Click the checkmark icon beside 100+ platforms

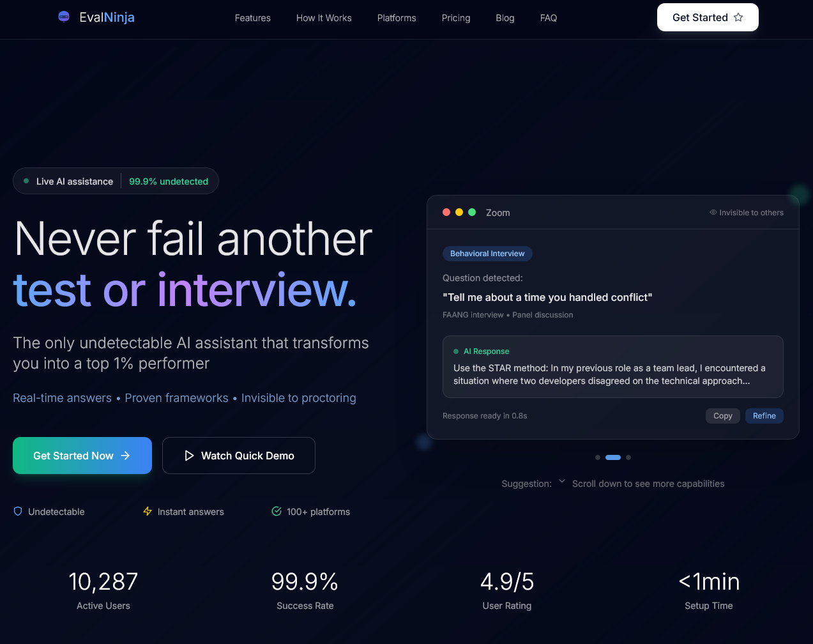pyautogui.click(x=277, y=511)
